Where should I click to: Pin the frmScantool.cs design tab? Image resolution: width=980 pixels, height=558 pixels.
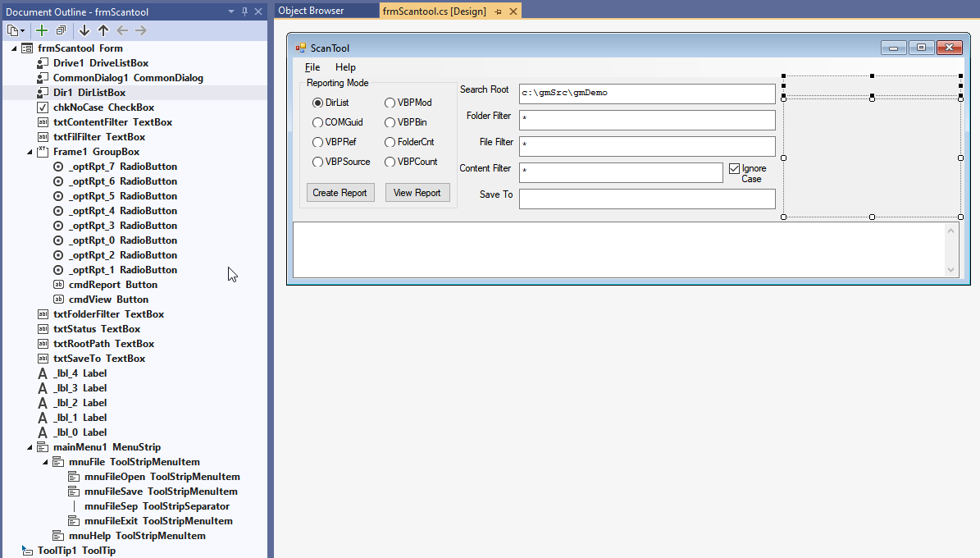pyautogui.click(x=498, y=11)
